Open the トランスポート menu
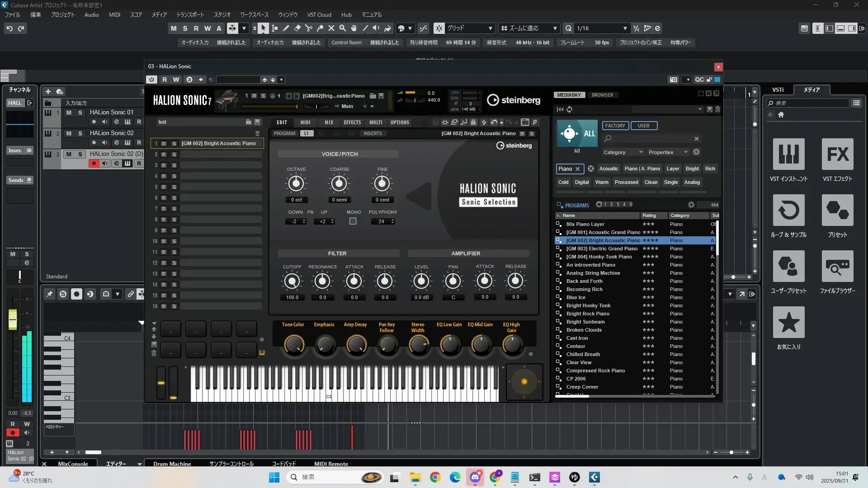The height and width of the screenshot is (488, 868). 190,15
